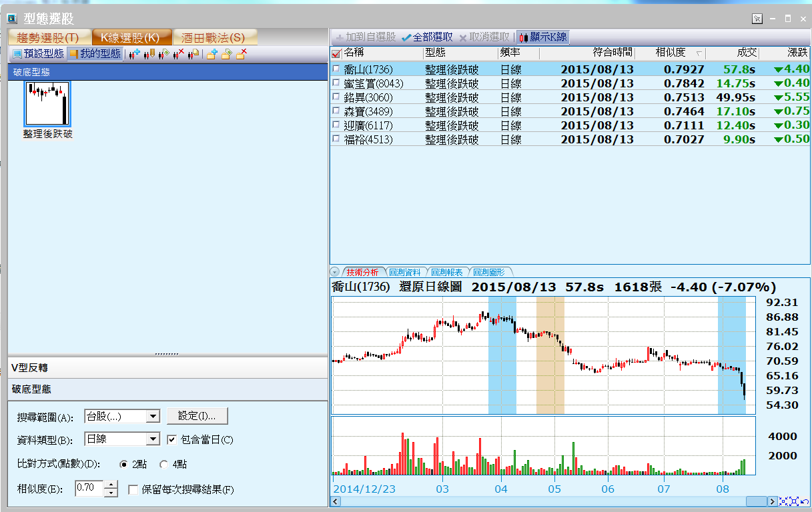Check the box for 喬山(1736) row
Screen dimensions: 812x512
tap(336, 69)
